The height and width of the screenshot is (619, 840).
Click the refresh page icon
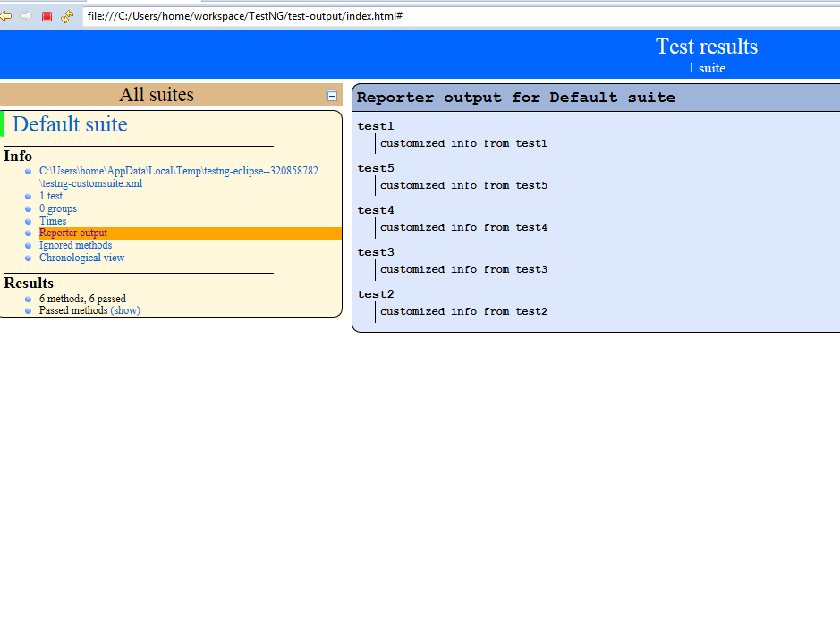66,15
